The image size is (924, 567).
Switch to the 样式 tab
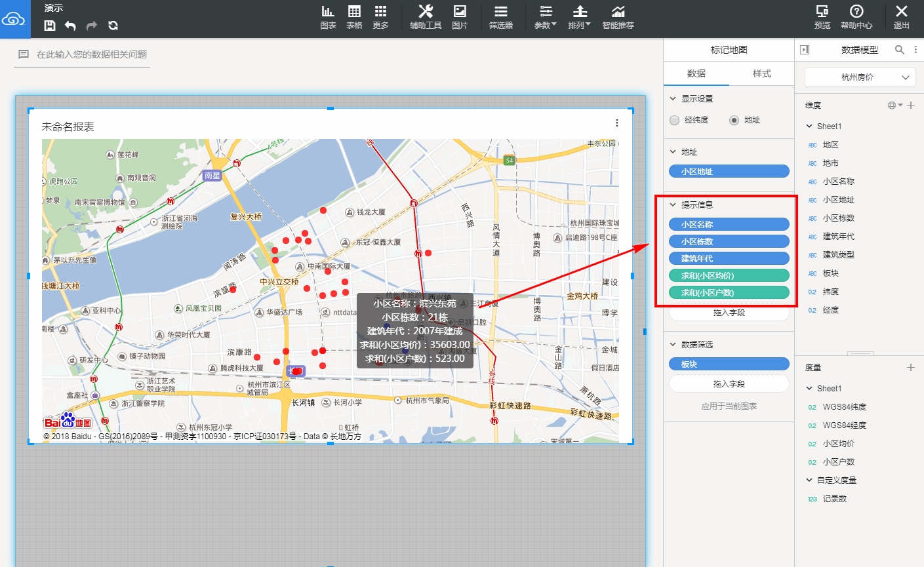tap(761, 73)
